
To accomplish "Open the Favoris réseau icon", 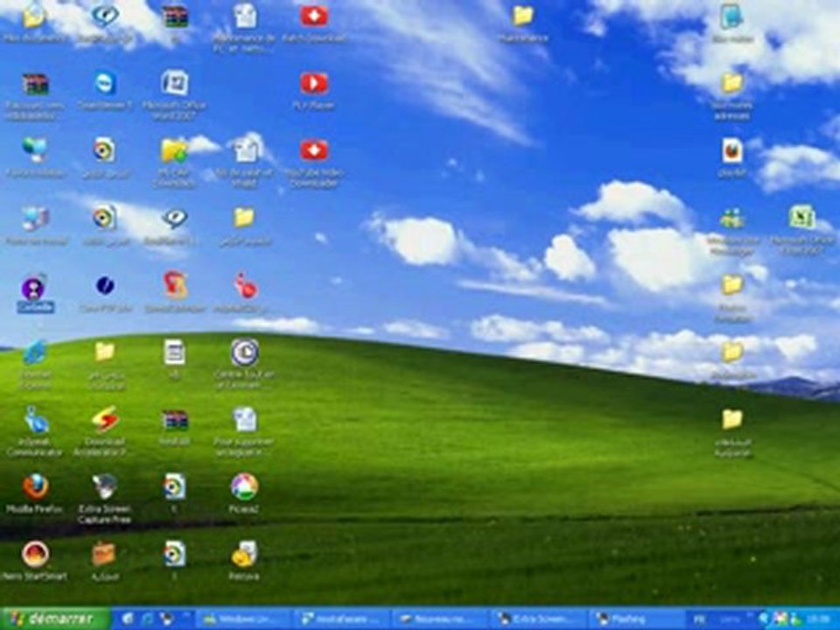I will [35, 157].
